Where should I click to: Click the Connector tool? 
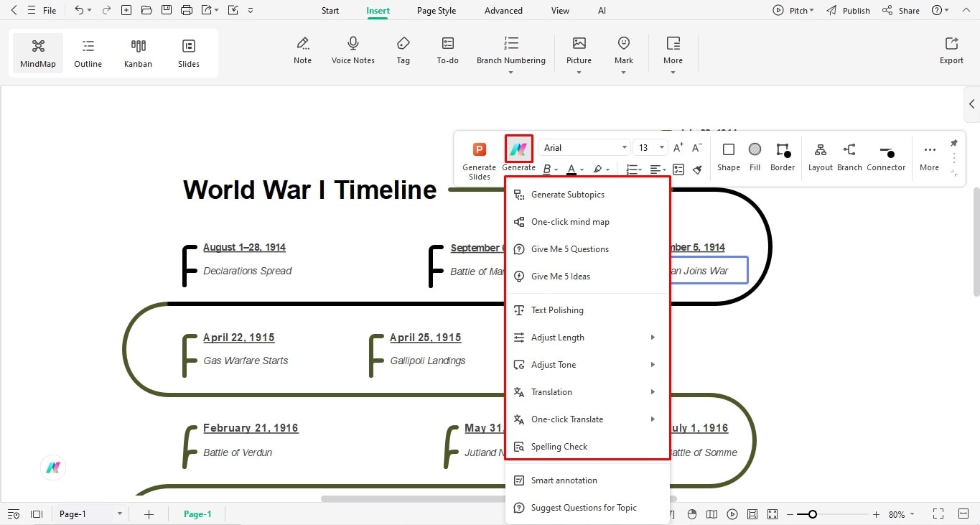[886, 157]
